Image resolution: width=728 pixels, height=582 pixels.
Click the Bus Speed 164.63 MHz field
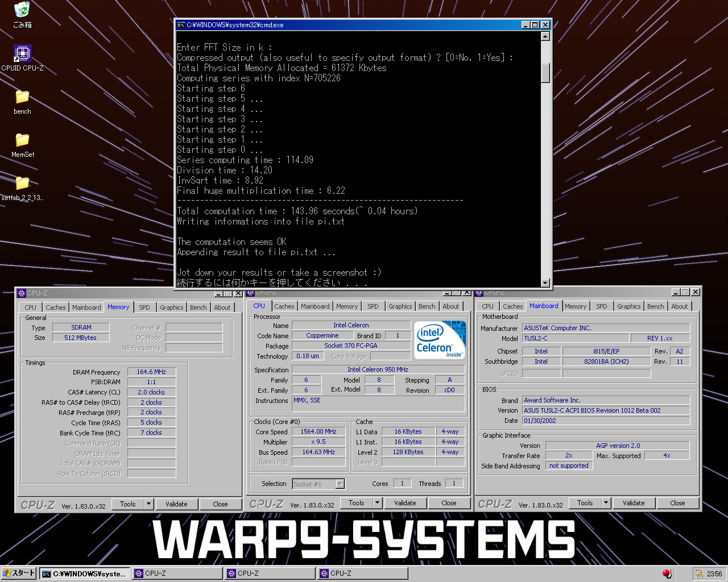coord(318,452)
